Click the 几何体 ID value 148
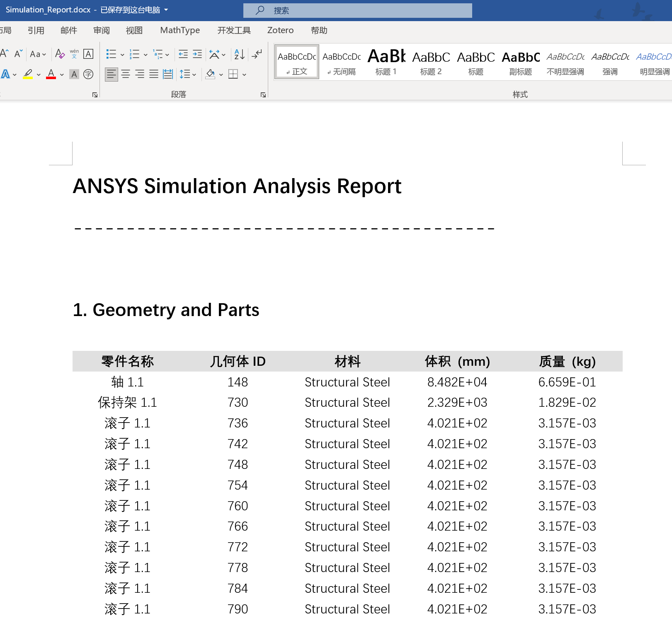Screen dimensions: 672x623 coord(238,382)
